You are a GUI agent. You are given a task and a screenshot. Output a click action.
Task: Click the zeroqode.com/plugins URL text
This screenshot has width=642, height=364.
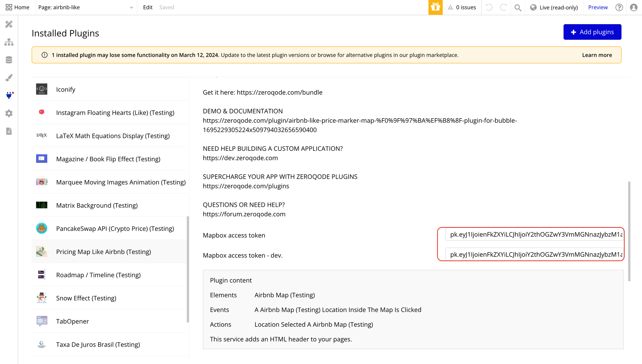coord(246,186)
